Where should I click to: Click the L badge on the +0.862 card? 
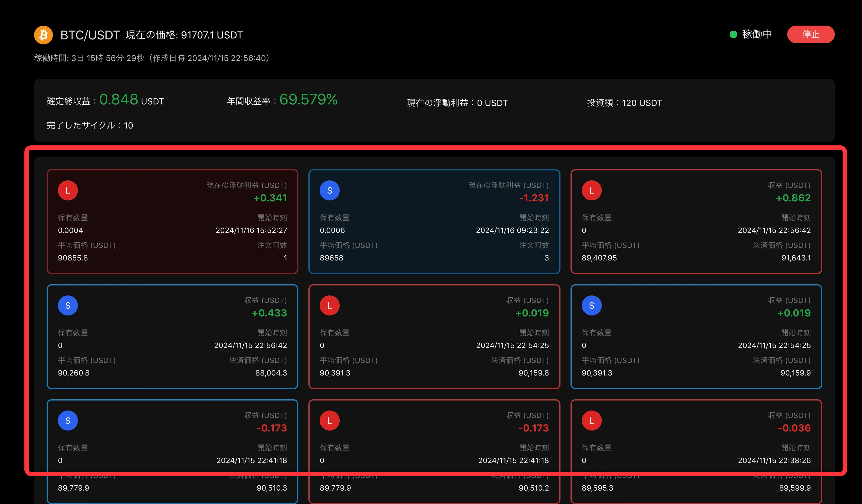591,190
